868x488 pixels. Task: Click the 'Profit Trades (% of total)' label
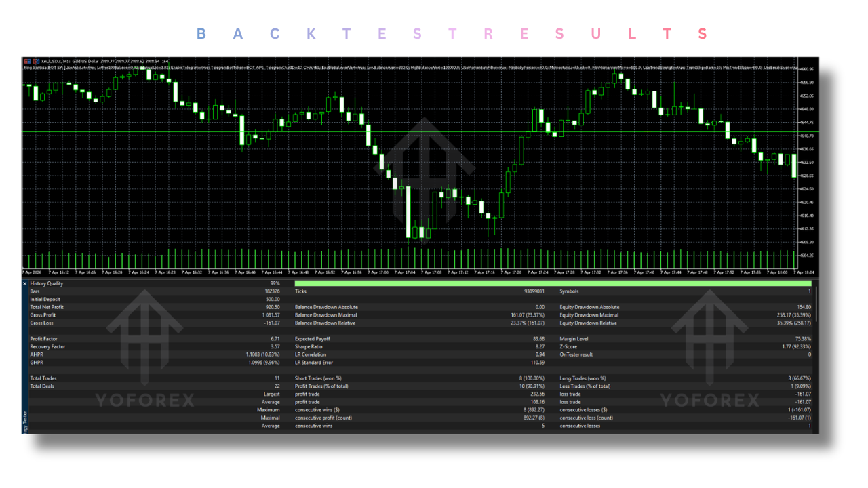pyautogui.click(x=321, y=386)
